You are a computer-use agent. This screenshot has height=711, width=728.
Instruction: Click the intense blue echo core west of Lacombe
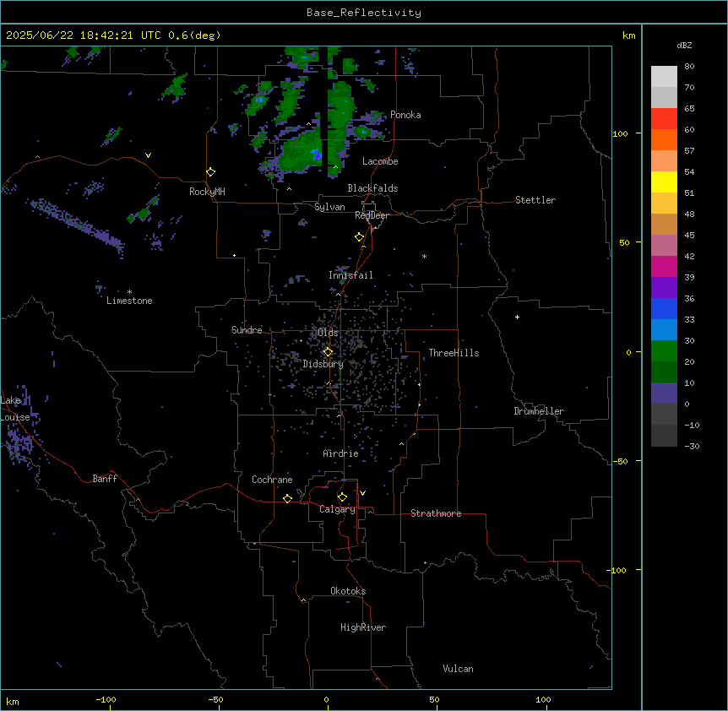click(317, 154)
